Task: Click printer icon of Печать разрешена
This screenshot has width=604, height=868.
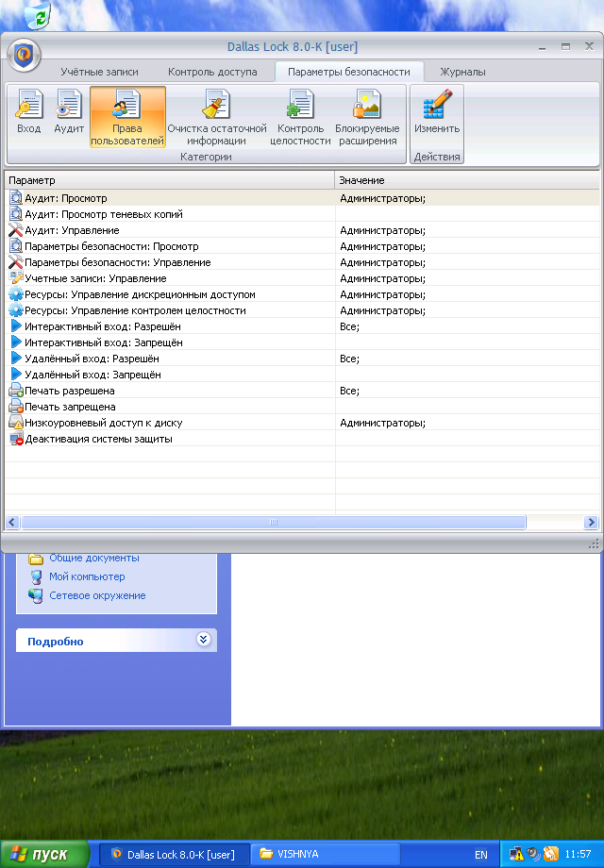Action: click(16, 391)
